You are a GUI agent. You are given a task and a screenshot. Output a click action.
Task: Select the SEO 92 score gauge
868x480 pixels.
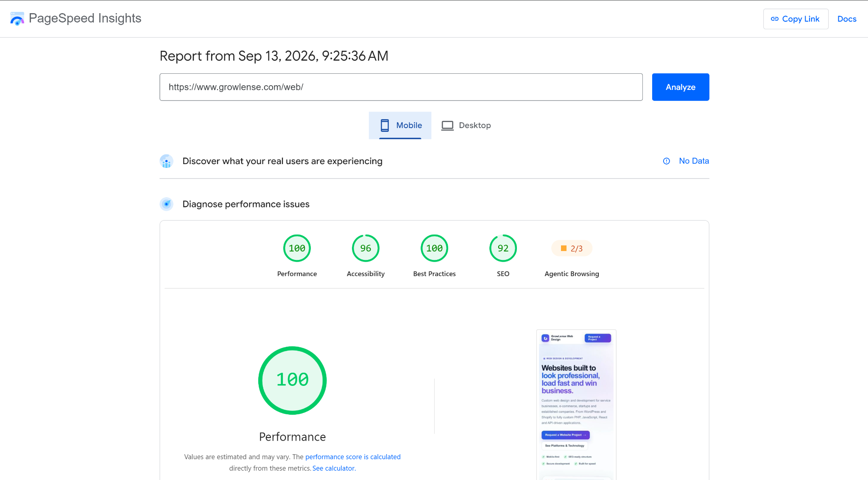click(x=503, y=248)
